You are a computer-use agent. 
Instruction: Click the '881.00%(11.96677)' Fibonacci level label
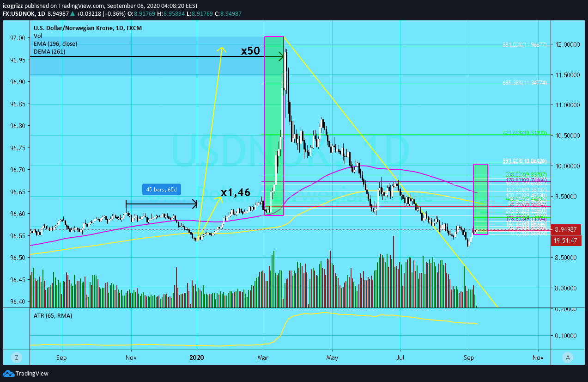(525, 45)
